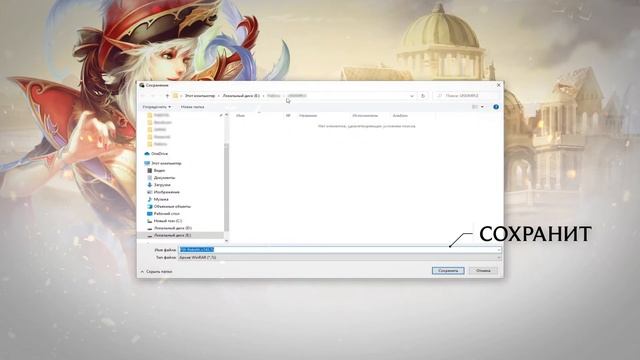The width and height of the screenshot is (640, 360).
Task: Click the Этот компьютер monitor icon
Action: (x=147, y=163)
